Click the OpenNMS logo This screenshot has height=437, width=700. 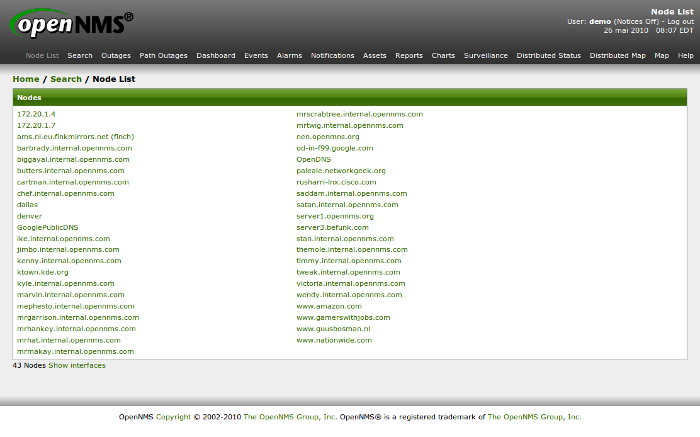(72, 24)
